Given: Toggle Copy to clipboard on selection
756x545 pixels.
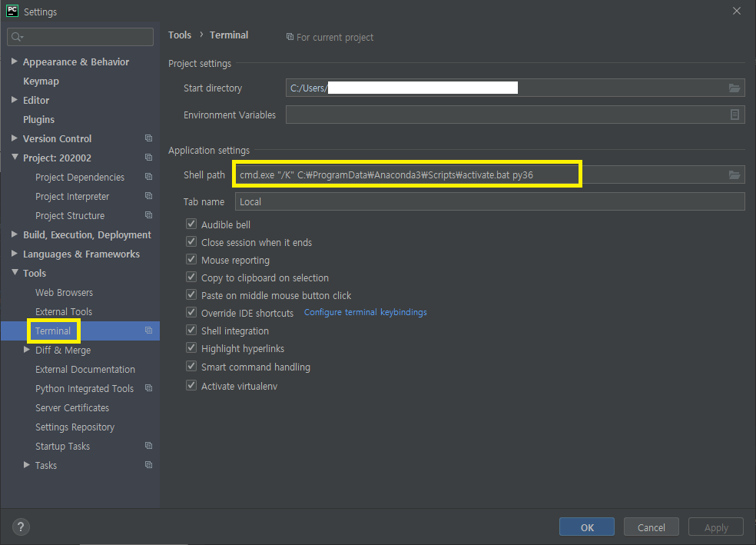Looking at the screenshot, I should [191, 277].
